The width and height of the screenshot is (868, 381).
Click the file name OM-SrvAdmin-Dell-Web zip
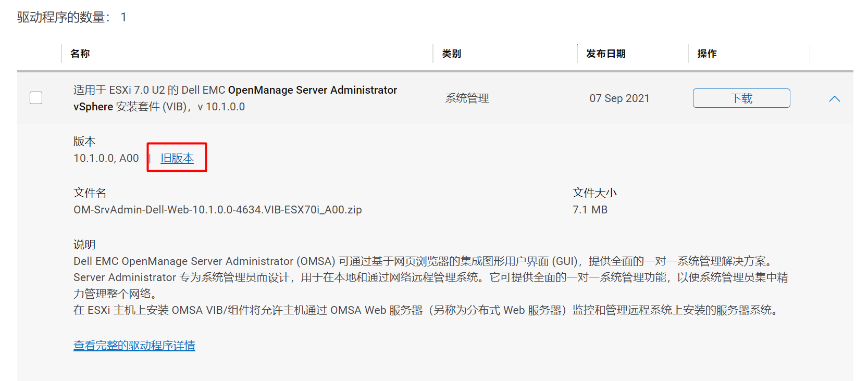click(218, 210)
